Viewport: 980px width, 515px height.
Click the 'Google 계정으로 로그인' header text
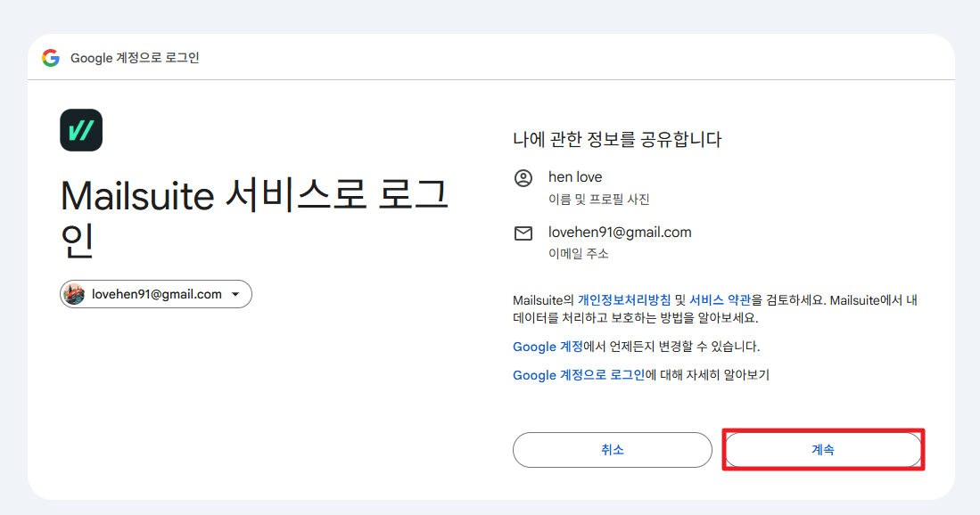tap(135, 58)
